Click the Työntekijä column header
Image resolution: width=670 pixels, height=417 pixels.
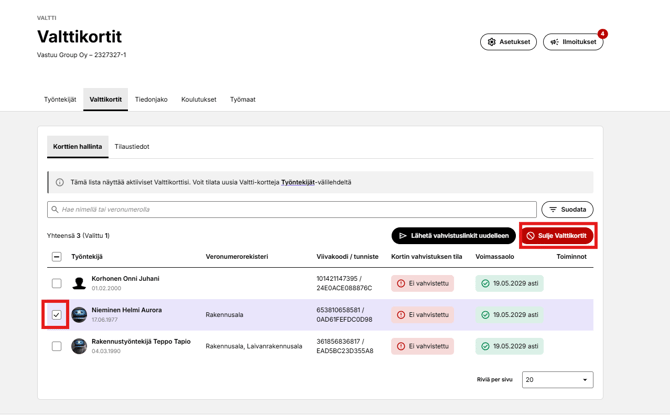pyautogui.click(x=87, y=257)
